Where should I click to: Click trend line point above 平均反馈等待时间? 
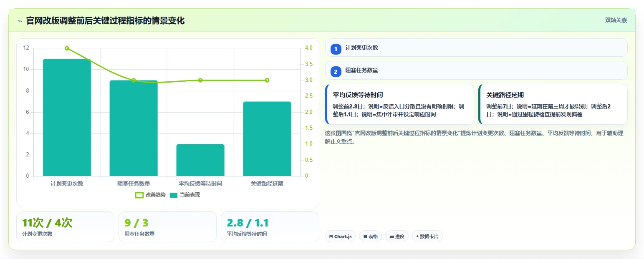pyautogui.click(x=200, y=80)
